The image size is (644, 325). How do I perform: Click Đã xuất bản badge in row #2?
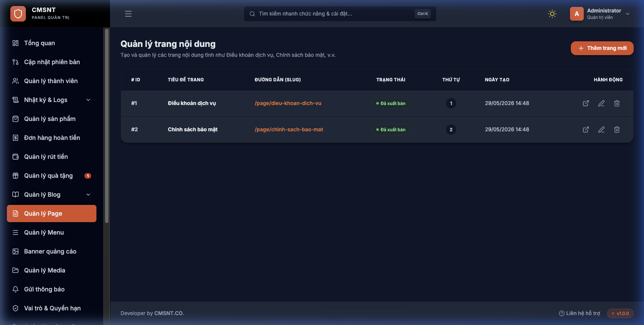(x=391, y=130)
